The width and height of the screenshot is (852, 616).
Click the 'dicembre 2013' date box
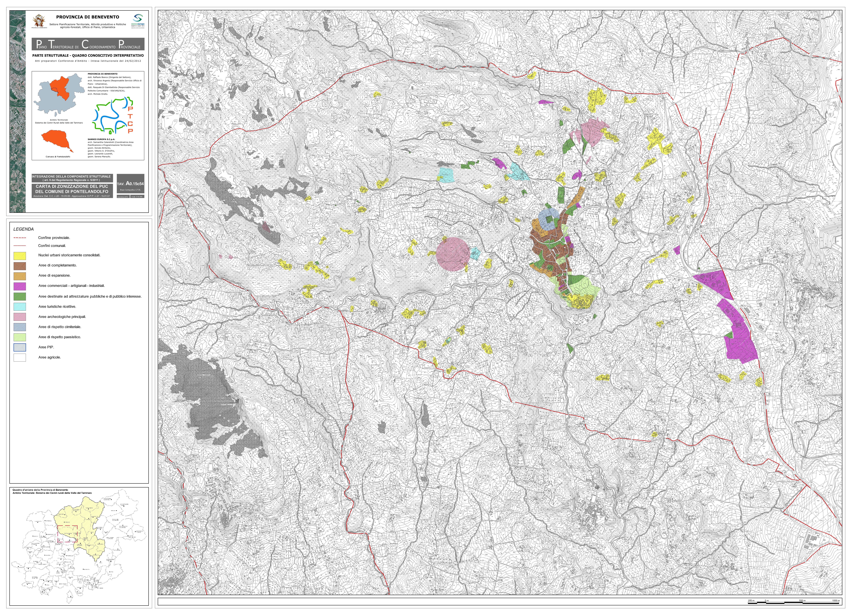point(123,196)
